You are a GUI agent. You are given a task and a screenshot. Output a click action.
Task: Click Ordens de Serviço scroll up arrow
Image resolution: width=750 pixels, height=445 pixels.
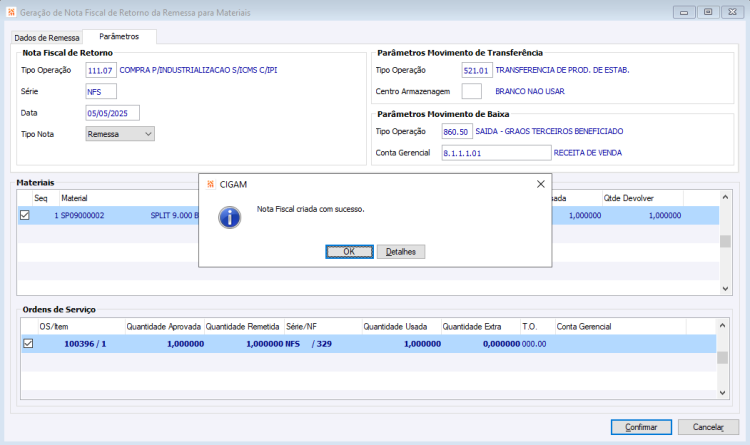pos(722,325)
